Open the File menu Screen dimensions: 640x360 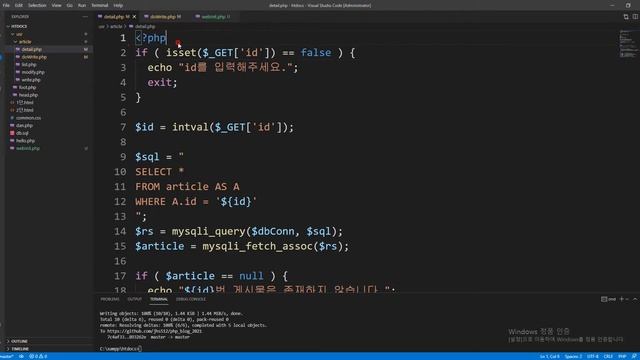pyautogui.click(x=6, y=5)
